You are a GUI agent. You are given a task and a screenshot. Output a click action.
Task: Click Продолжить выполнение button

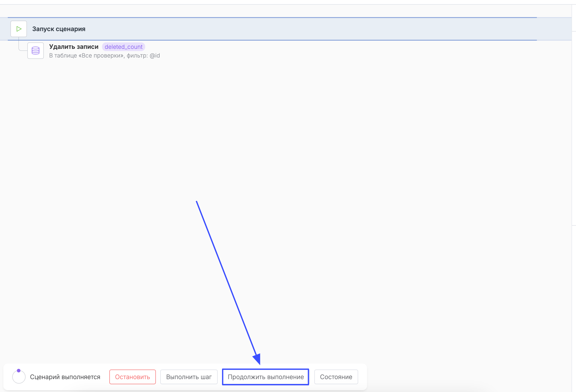[x=265, y=377]
